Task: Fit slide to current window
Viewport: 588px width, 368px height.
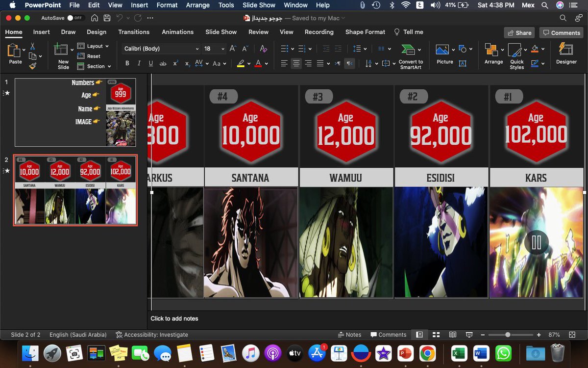Action: coord(572,335)
